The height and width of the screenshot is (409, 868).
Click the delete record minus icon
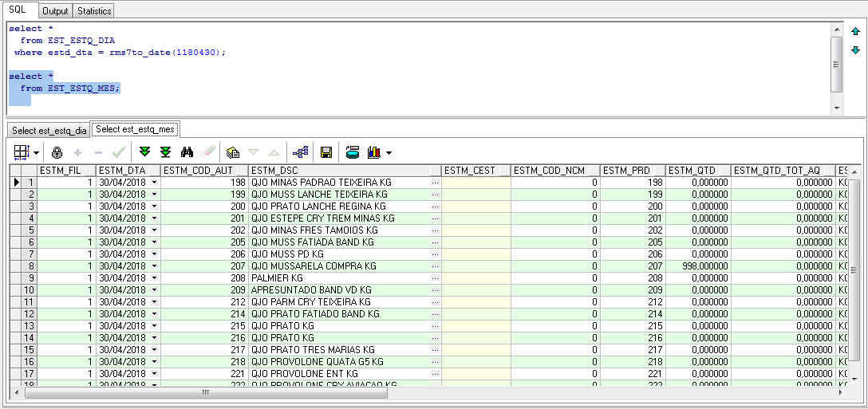pos(99,151)
